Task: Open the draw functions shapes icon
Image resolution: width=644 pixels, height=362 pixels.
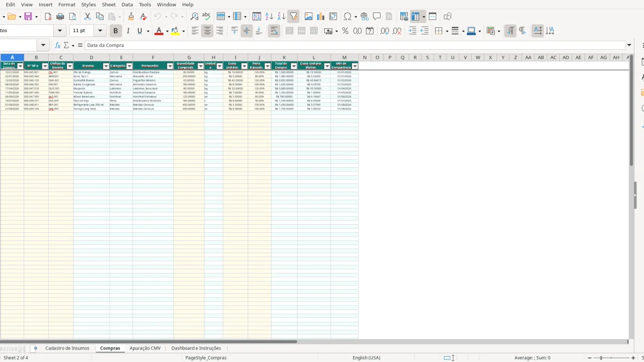Action: point(448,17)
